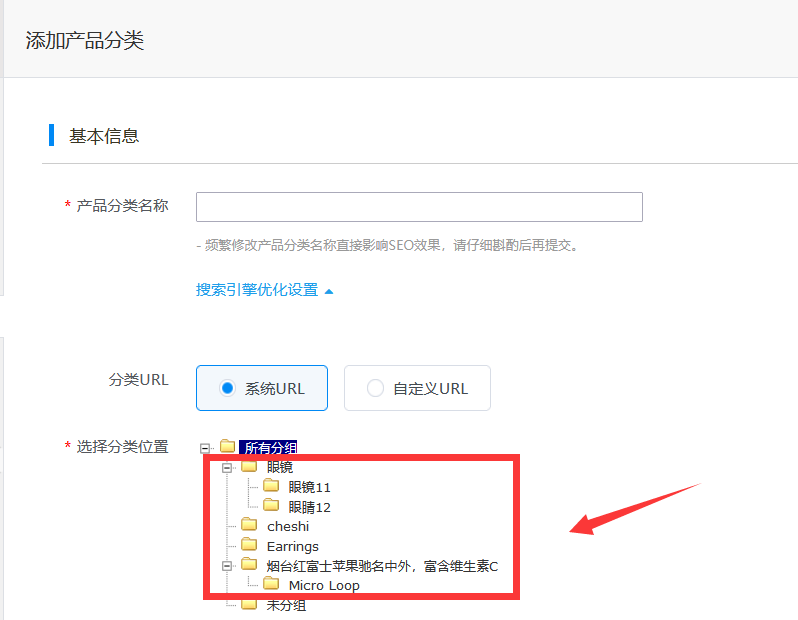Click the Earrings folder icon

coord(249,546)
